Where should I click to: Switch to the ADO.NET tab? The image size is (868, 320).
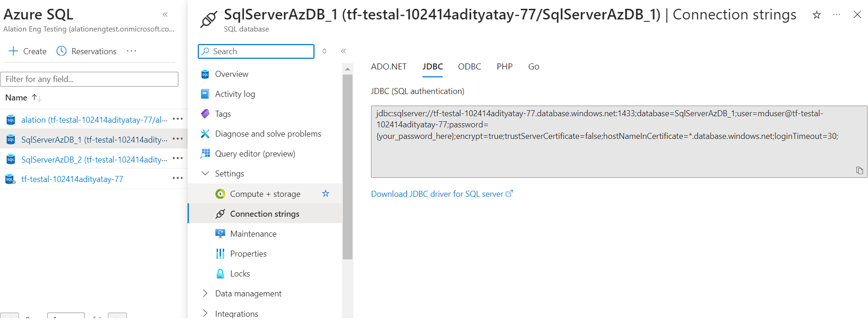(x=389, y=67)
